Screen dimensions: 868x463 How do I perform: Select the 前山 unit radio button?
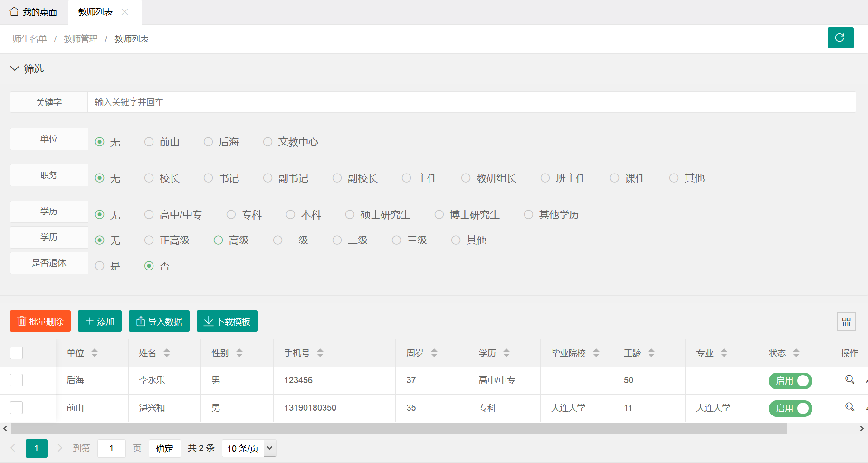pyautogui.click(x=149, y=142)
